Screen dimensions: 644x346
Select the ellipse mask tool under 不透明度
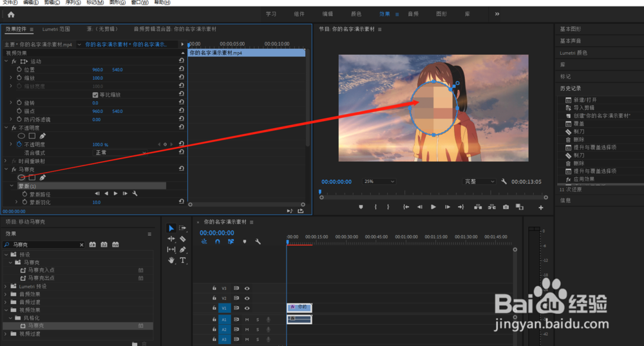point(21,136)
